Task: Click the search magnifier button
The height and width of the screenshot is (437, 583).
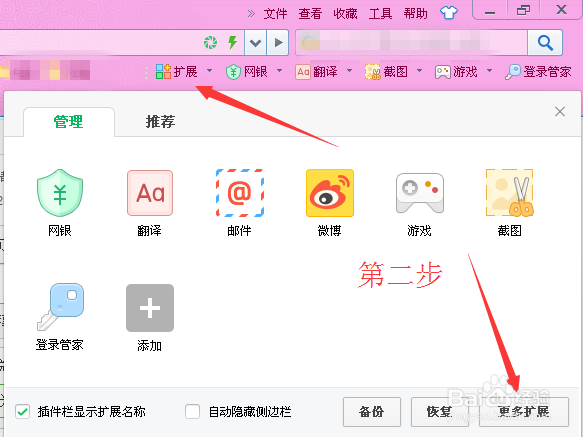Action: click(545, 43)
